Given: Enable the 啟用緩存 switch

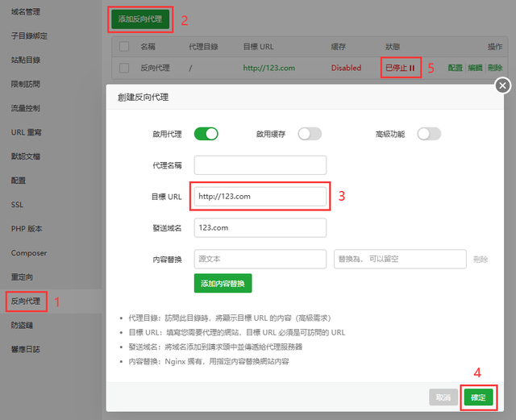Looking at the screenshot, I should [x=310, y=134].
